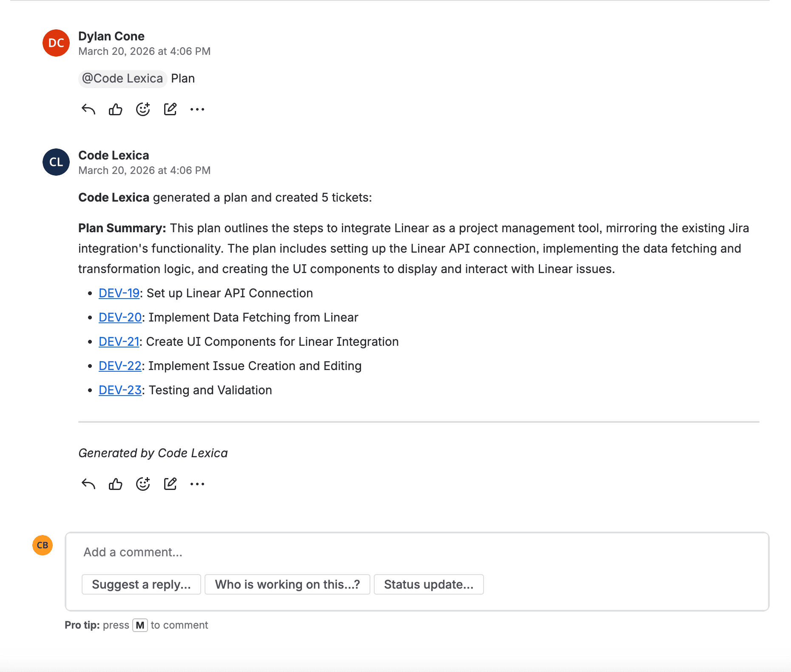Give a thumbs up to Dylan's comment
Screen dimensions: 791x672
(115, 109)
